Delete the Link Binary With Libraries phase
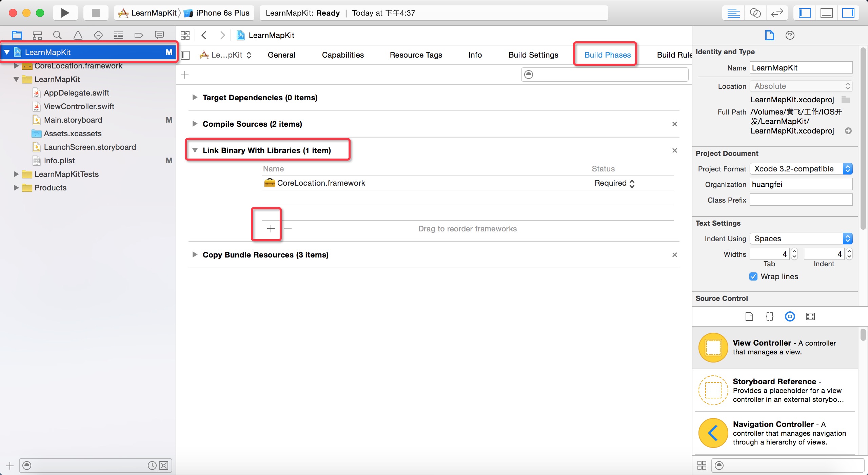Image resolution: width=868 pixels, height=475 pixels. point(675,150)
